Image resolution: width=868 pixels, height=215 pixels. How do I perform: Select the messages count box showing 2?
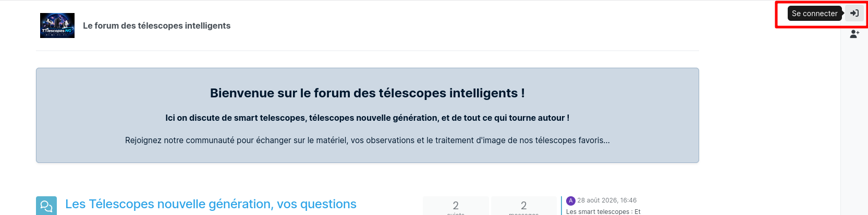[523, 206]
